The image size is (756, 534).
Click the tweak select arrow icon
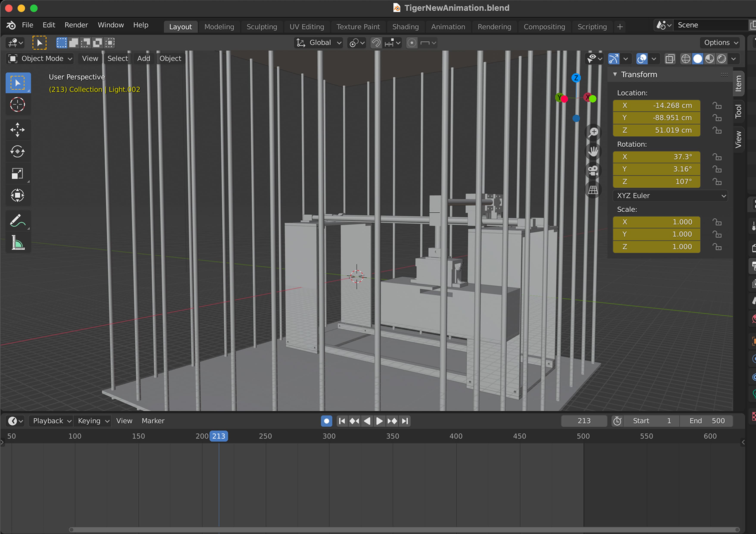coord(39,43)
